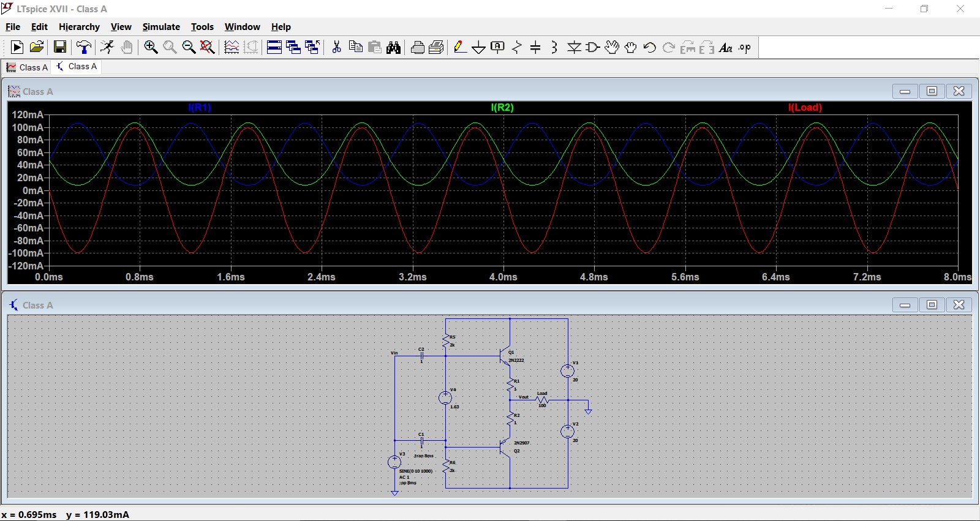Minimize the Class A waveform pane
980x521 pixels.
tap(905, 91)
